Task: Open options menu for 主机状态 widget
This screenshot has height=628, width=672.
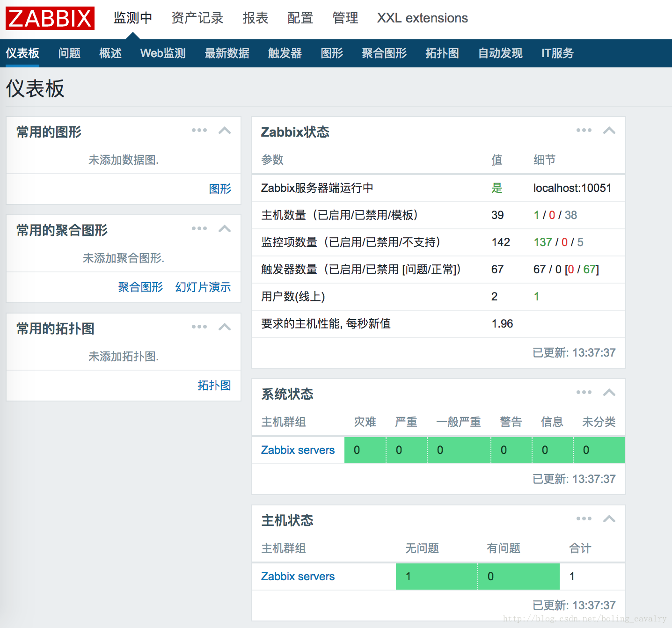Action: (x=584, y=518)
